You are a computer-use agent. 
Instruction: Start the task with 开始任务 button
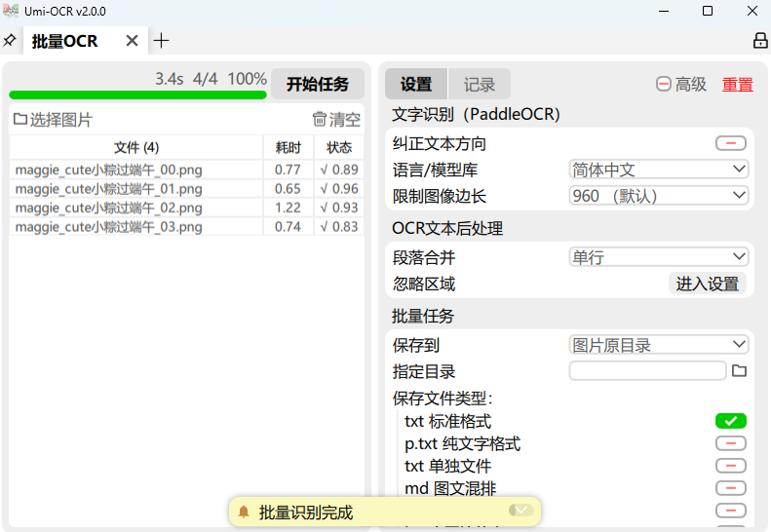click(318, 84)
